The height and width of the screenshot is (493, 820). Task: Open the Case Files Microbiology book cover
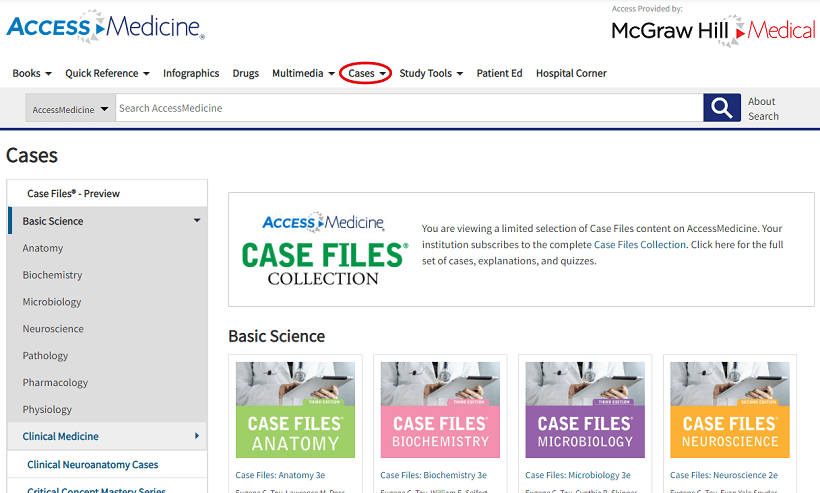pyautogui.click(x=585, y=410)
